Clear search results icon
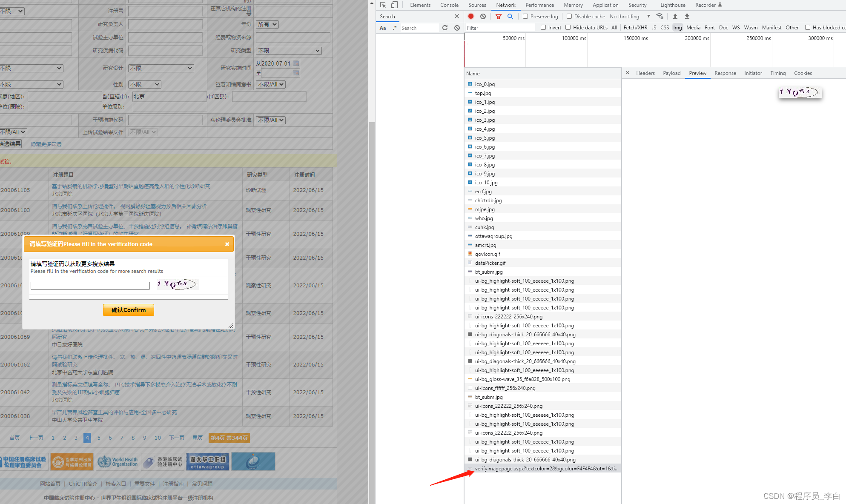This screenshot has width=846, height=504. (x=457, y=28)
